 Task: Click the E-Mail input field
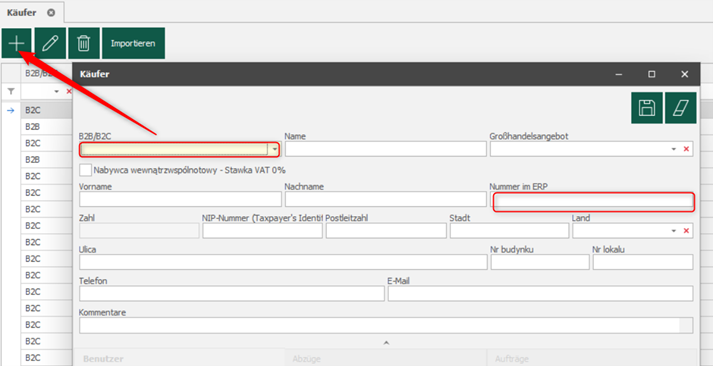point(541,294)
